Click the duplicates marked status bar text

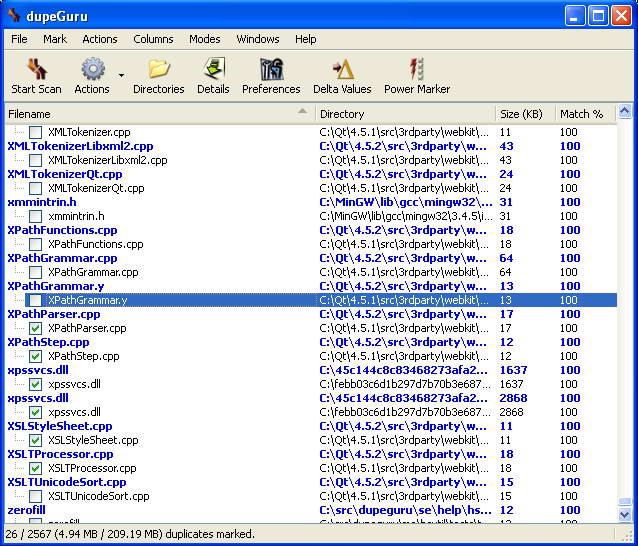tap(130, 534)
